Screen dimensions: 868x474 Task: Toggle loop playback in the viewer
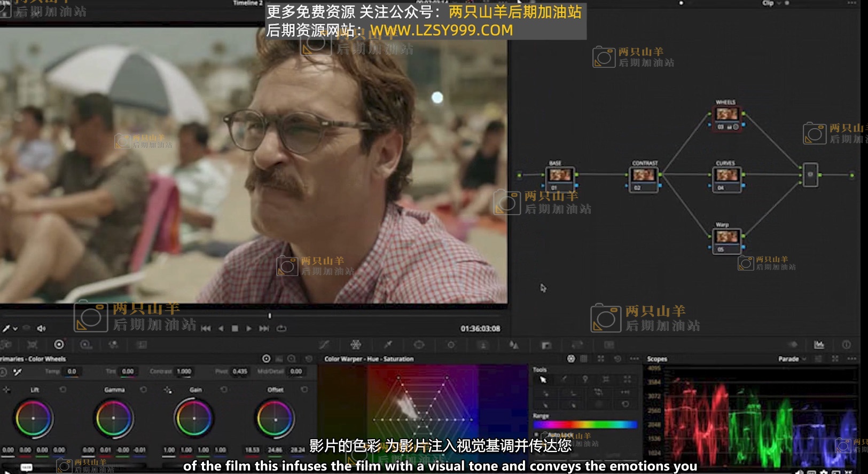[x=281, y=328]
